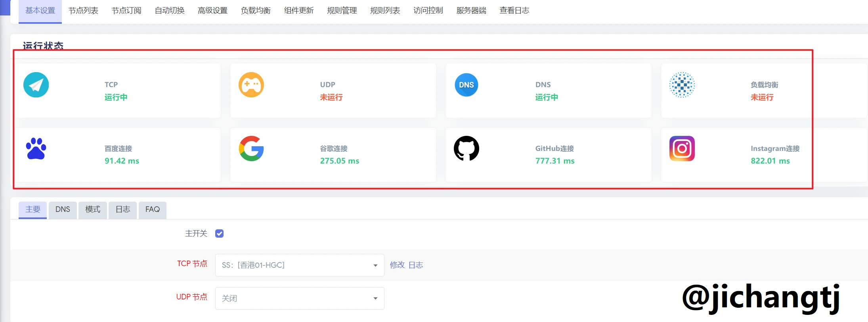Click the TCP paper plane icon
868x322 pixels.
(36, 85)
